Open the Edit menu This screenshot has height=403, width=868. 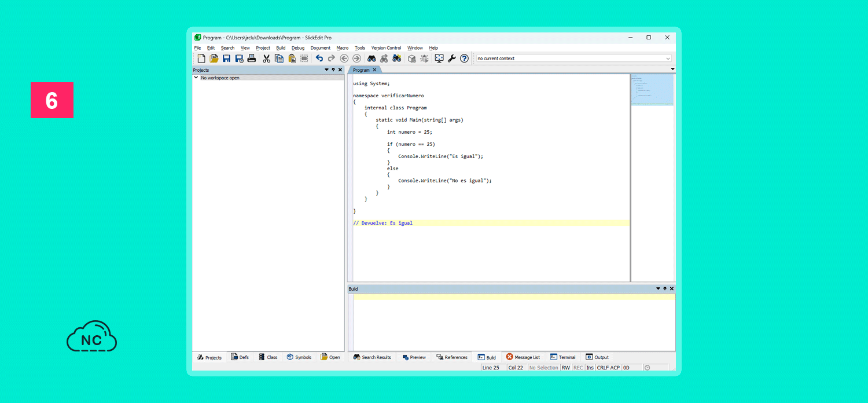211,48
